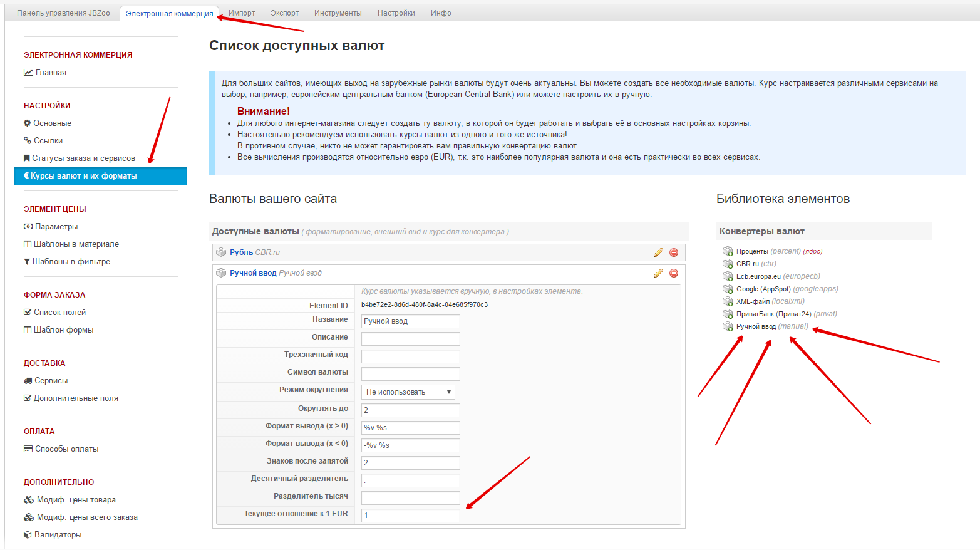
Task: Click the cube icon of Рубль currency row
Action: (x=221, y=252)
